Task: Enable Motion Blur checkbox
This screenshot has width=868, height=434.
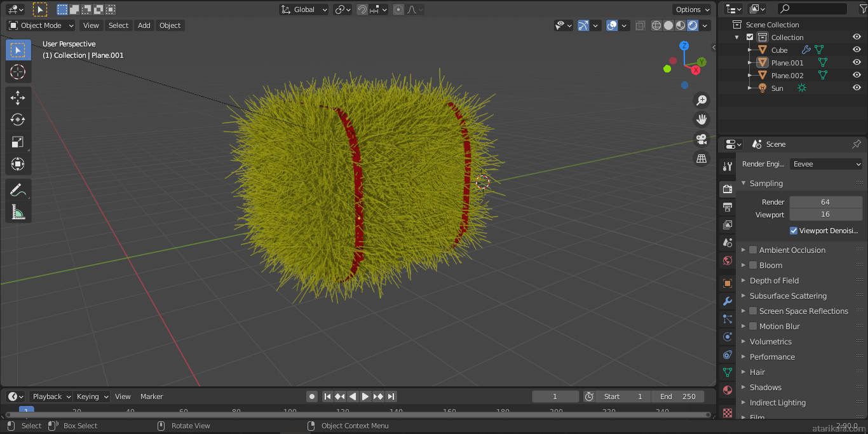Action: (753, 326)
